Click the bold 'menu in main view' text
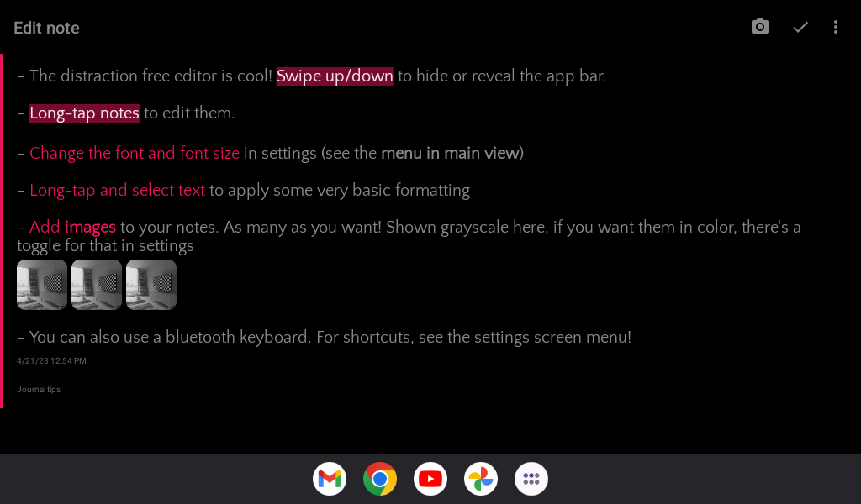This screenshot has height=504, width=861. pos(451,153)
